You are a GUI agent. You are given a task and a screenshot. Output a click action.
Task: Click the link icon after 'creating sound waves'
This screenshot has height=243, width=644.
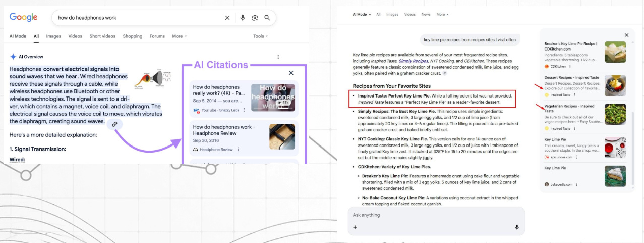(x=115, y=124)
